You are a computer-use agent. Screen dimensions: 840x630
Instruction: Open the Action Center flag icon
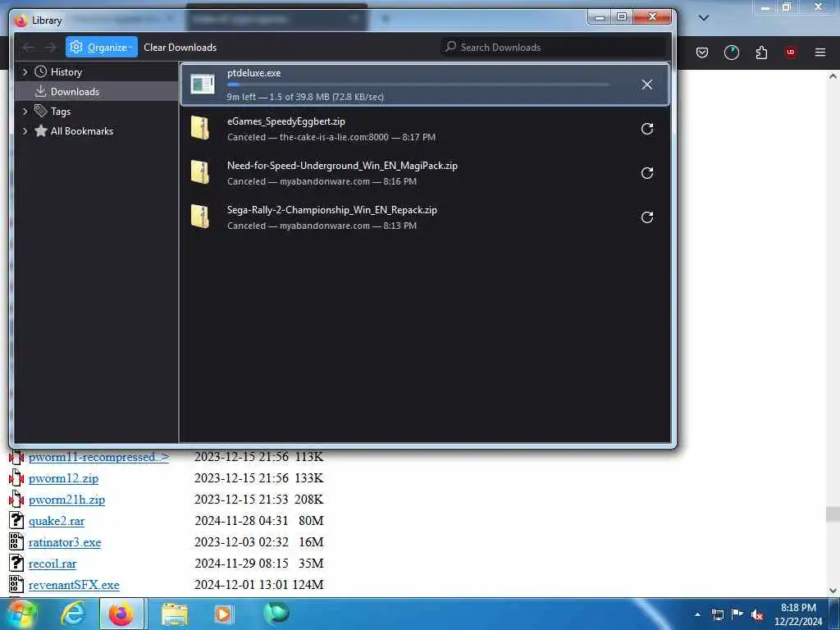tap(737, 614)
